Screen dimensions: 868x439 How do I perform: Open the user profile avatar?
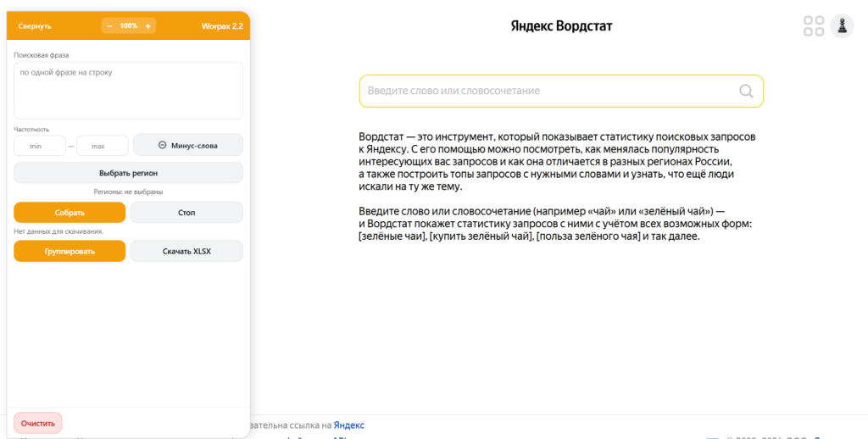pyautogui.click(x=842, y=26)
